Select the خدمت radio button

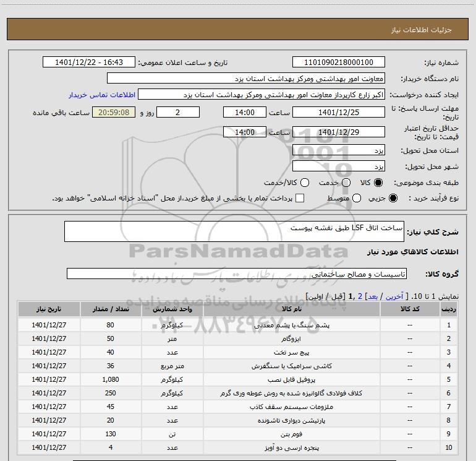coord(346,183)
